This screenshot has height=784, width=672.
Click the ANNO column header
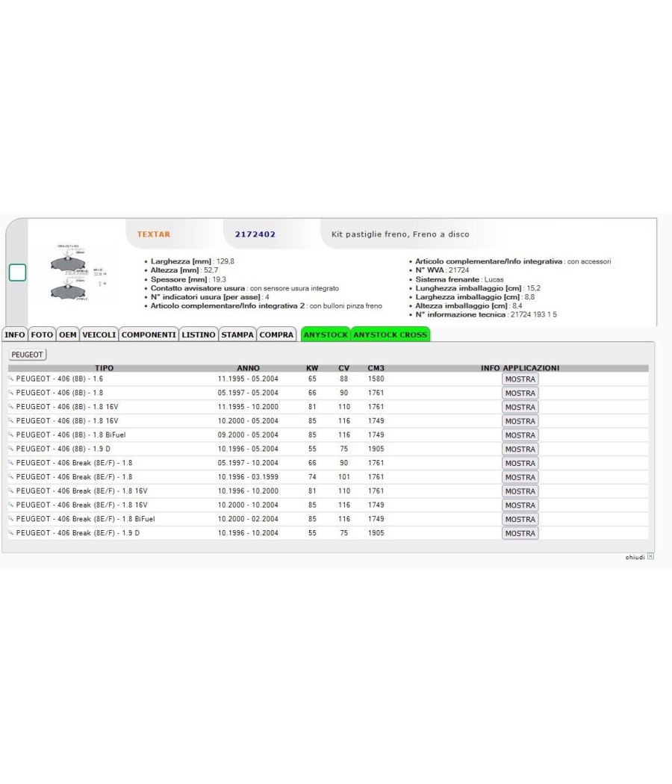pos(248,368)
